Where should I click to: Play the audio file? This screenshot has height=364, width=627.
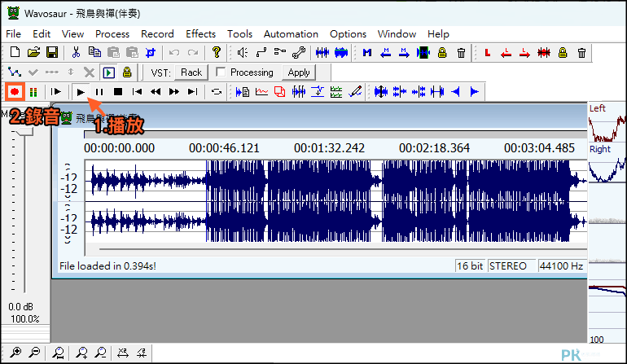81,92
